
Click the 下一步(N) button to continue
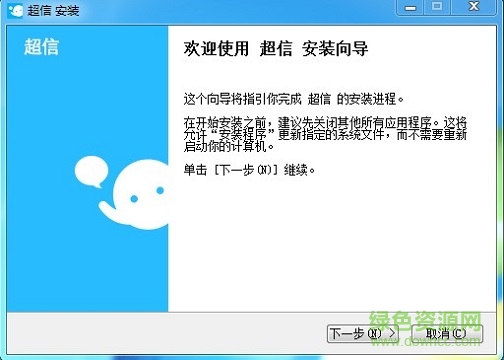click(x=363, y=333)
